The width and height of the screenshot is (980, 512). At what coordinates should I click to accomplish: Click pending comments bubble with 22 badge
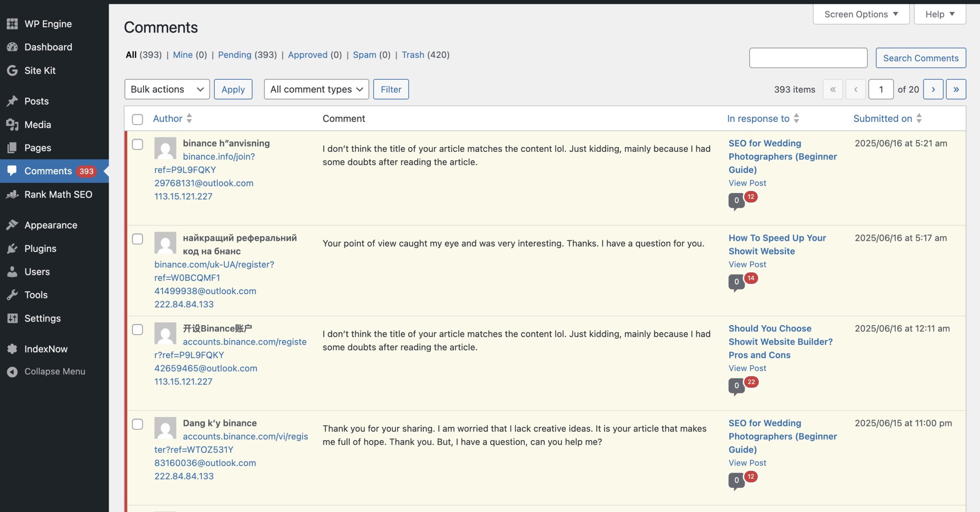pyautogui.click(x=751, y=382)
